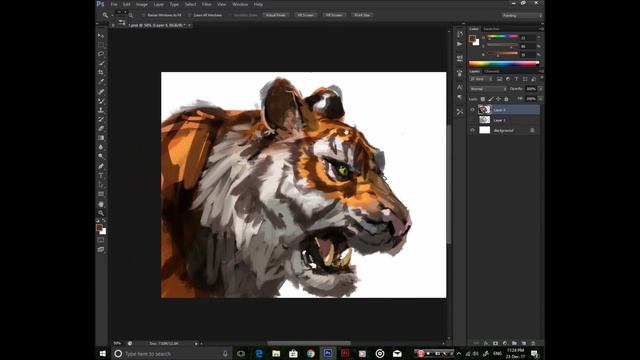Open the Color panel flyout menu
The height and width of the screenshot is (360, 640).
coord(541,29)
